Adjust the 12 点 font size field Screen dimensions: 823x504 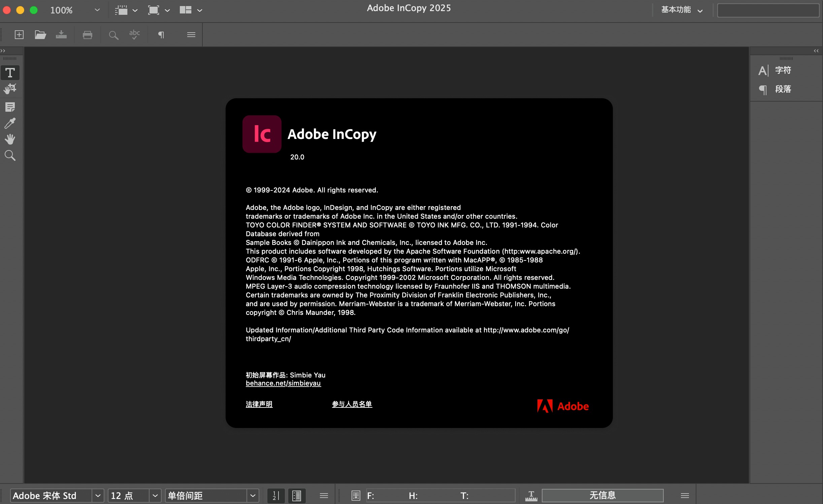(128, 495)
